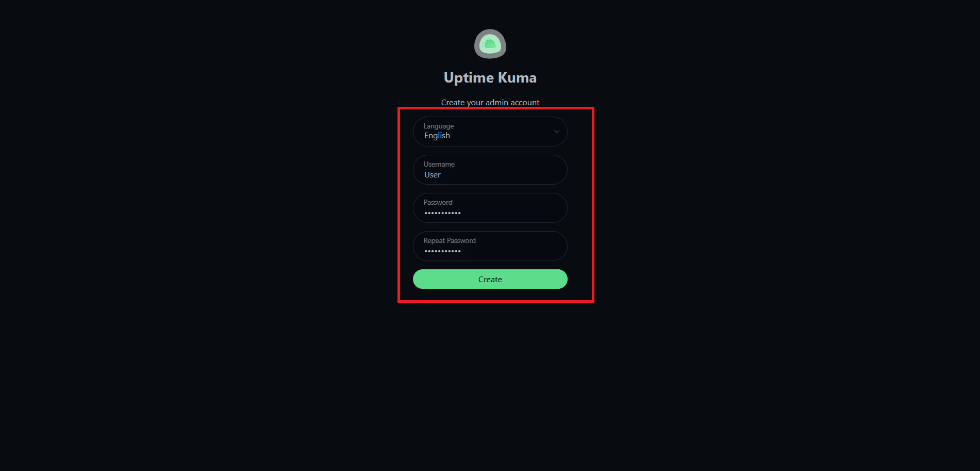The height and width of the screenshot is (471, 980).
Task: Expand the language chevron arrow
Action: point(557,132)
